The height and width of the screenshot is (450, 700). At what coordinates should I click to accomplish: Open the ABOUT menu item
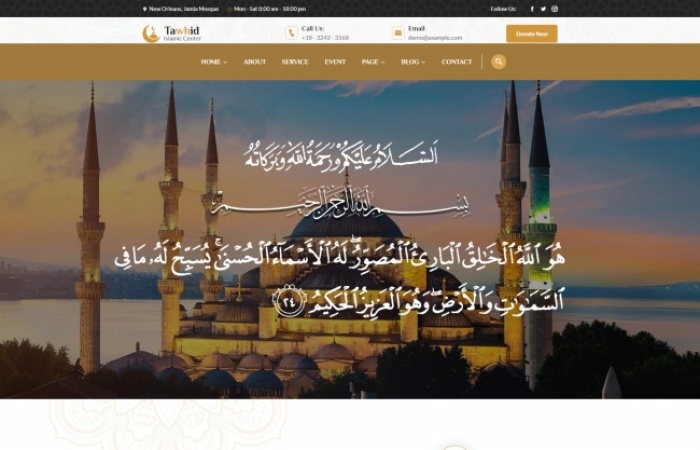pos(254,62)
